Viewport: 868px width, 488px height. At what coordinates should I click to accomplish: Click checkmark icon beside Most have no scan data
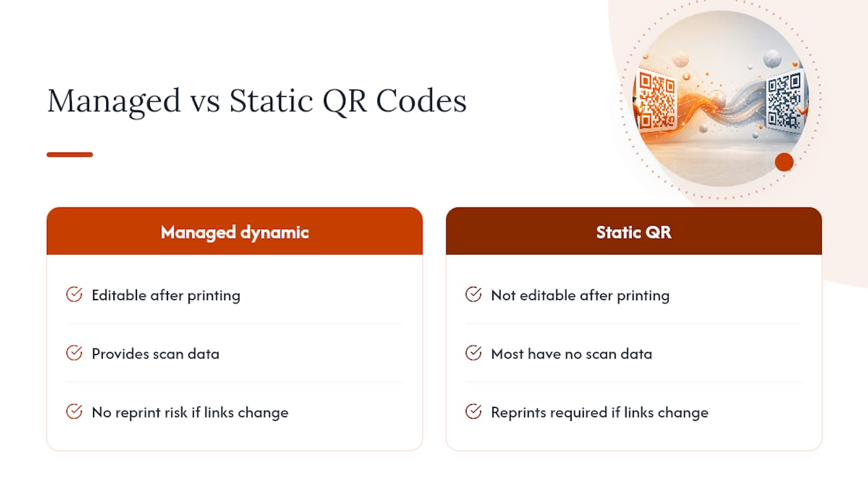coord(473,353)
